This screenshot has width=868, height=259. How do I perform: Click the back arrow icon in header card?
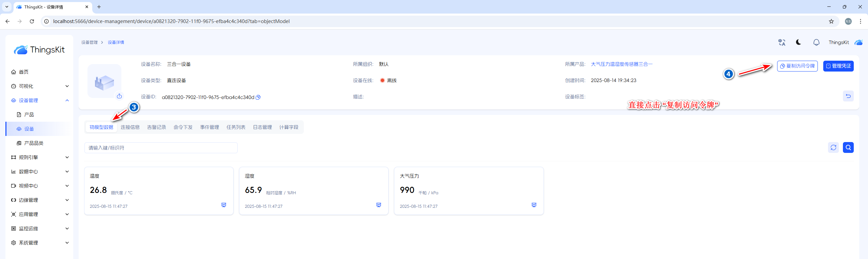click(x=848, y=96)
